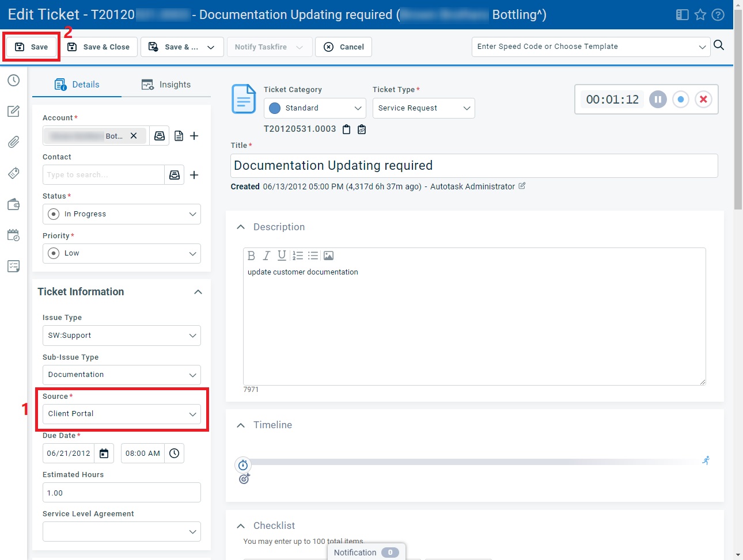Click the favorite star icon in header
The height and width of the screenshot is (560, 743).
(700, 15)
